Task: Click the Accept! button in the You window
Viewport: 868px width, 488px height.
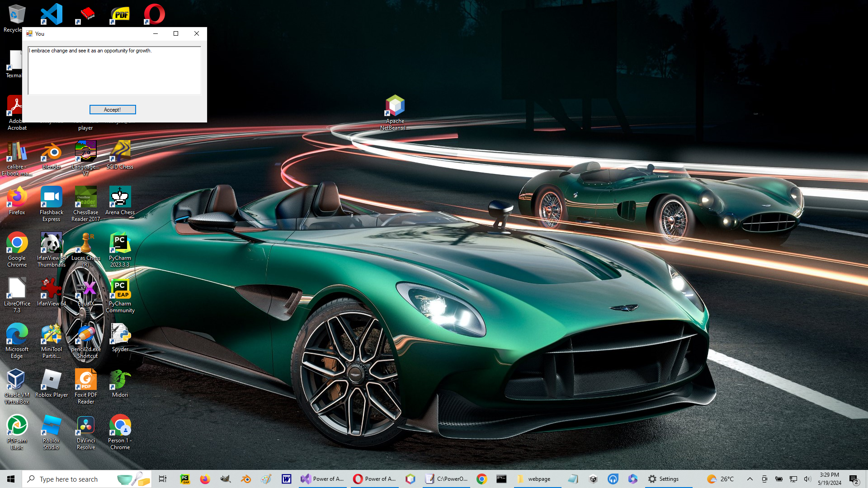Action: pos(113,110)
